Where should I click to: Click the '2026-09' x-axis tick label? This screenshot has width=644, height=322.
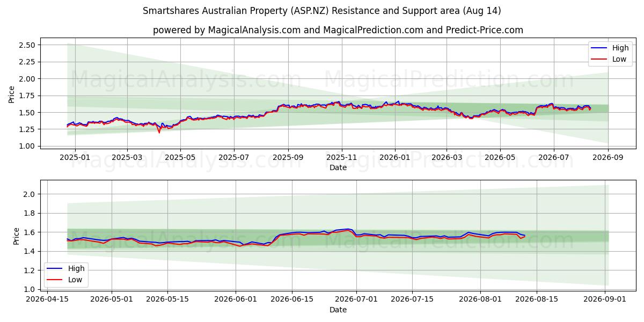[608, 157]
